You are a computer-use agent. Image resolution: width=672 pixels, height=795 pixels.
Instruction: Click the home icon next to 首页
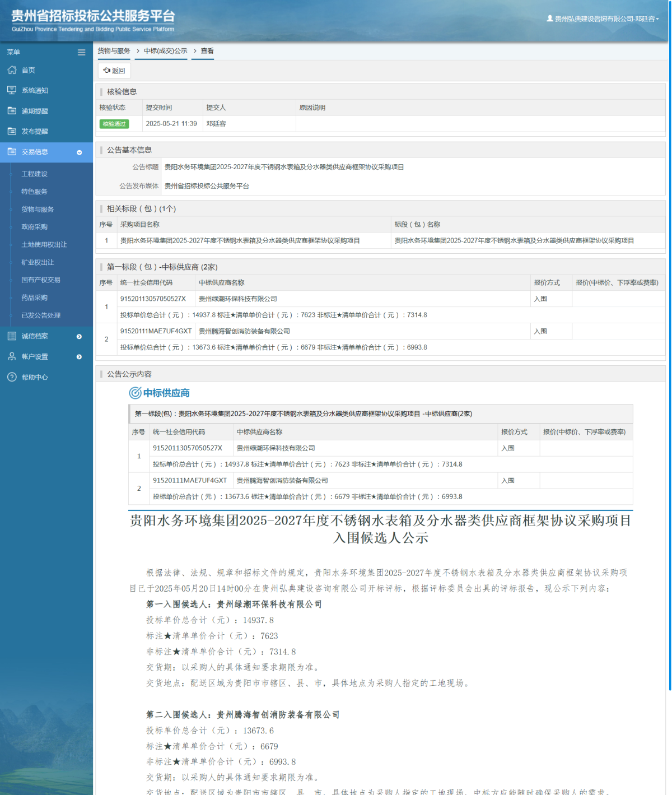11,70
